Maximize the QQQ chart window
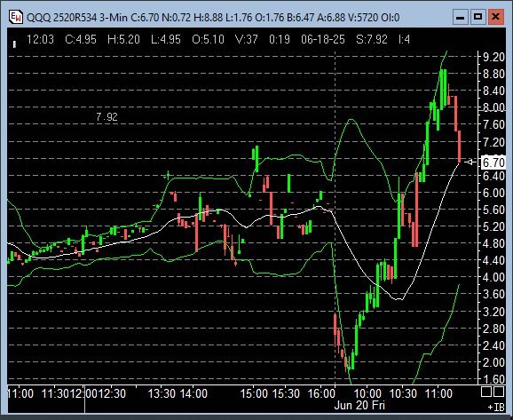The height and width of the screenshot is (420, 513). tap(477, 17)
